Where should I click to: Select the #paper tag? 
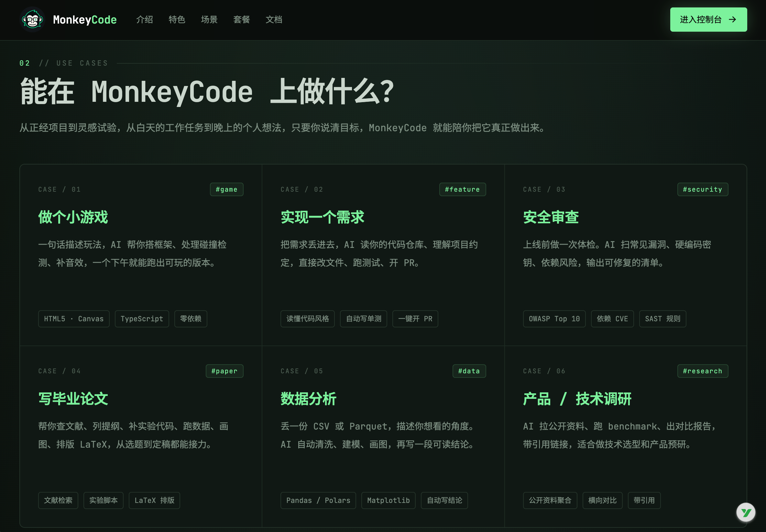pos(224,371)
